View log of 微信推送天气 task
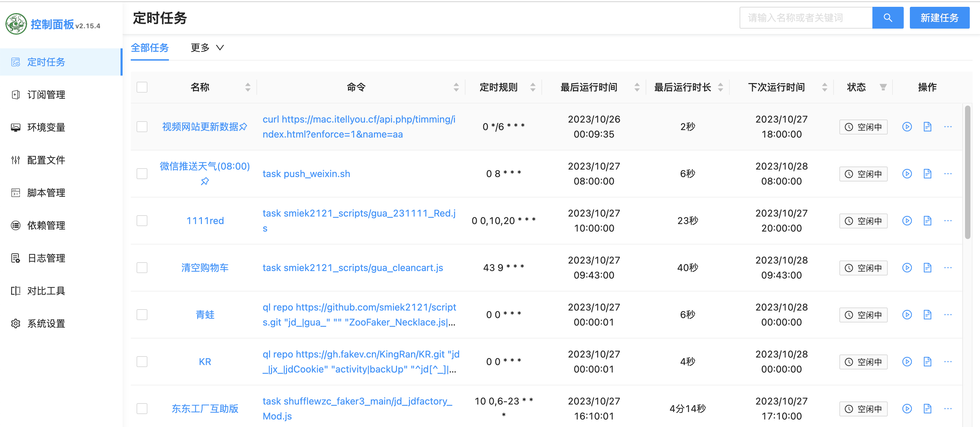This screenshot has height=427, width=980. (927, 174)
